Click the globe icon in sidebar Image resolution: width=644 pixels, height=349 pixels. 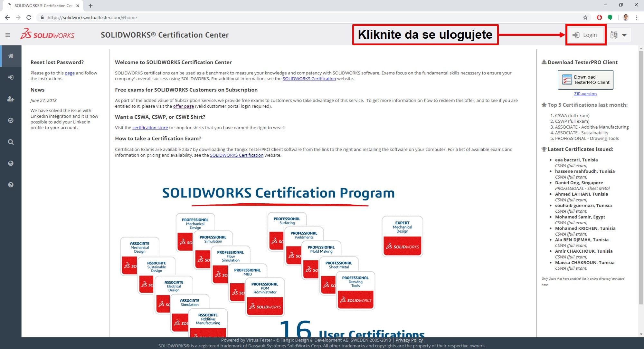[11, 163]
